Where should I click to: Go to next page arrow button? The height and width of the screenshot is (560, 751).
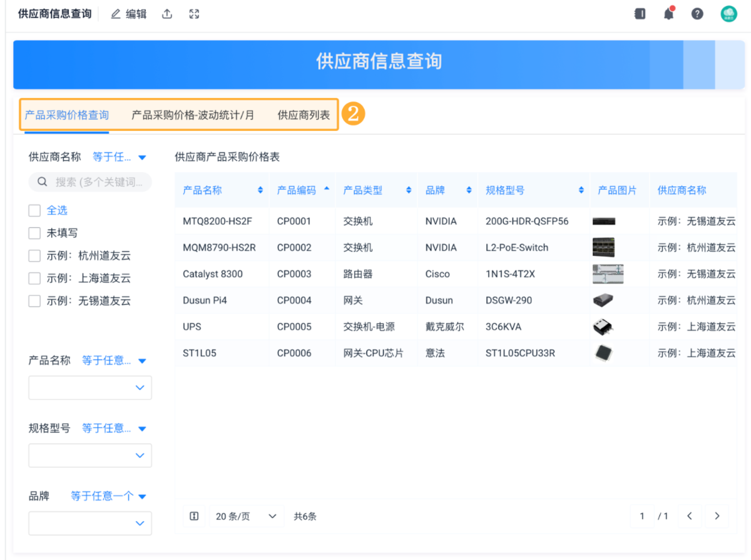click(717, 516)
